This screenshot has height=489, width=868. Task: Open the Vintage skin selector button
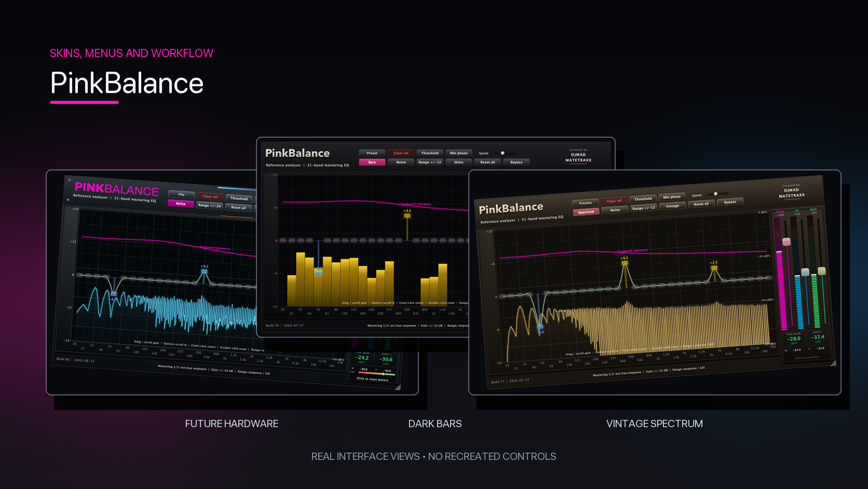tap(673, 206)
